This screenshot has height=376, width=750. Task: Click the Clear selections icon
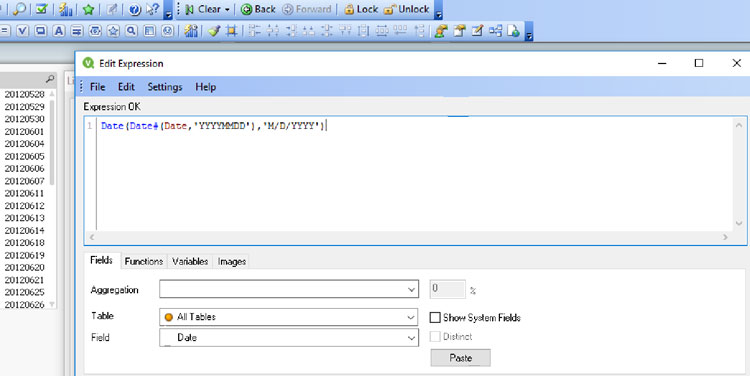(190, 9)
